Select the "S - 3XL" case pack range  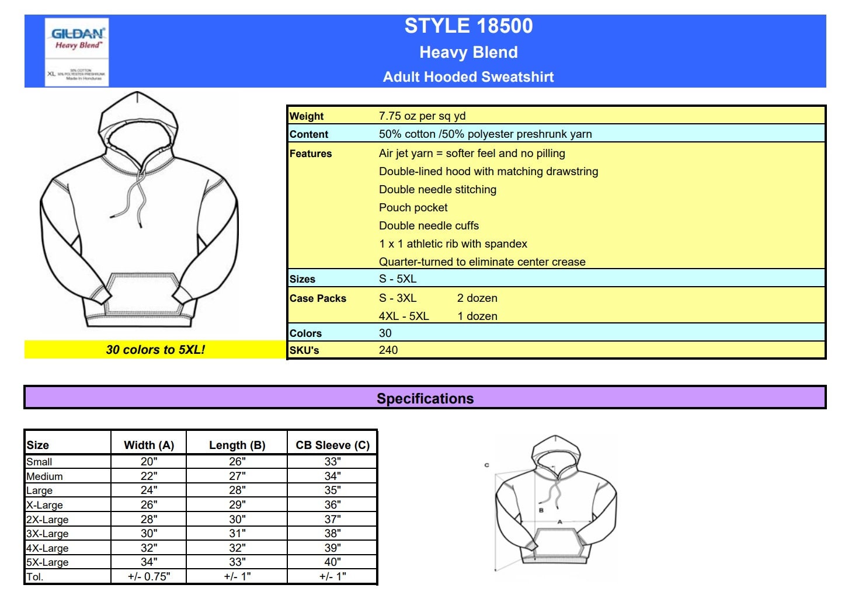point(398,298)
